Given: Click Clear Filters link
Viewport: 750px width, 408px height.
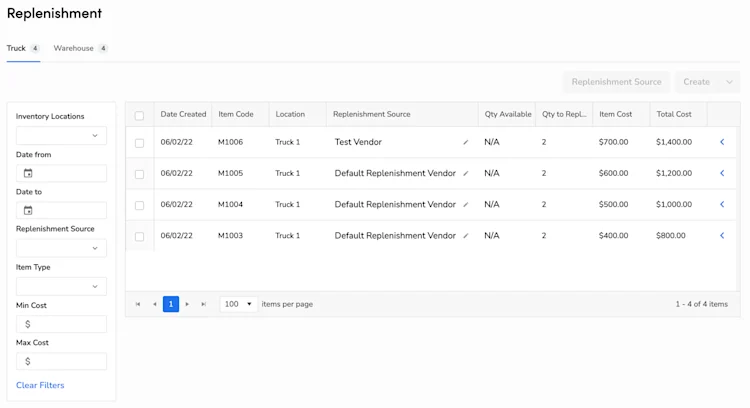Looking at the screenshot, I should coord(40,385).
